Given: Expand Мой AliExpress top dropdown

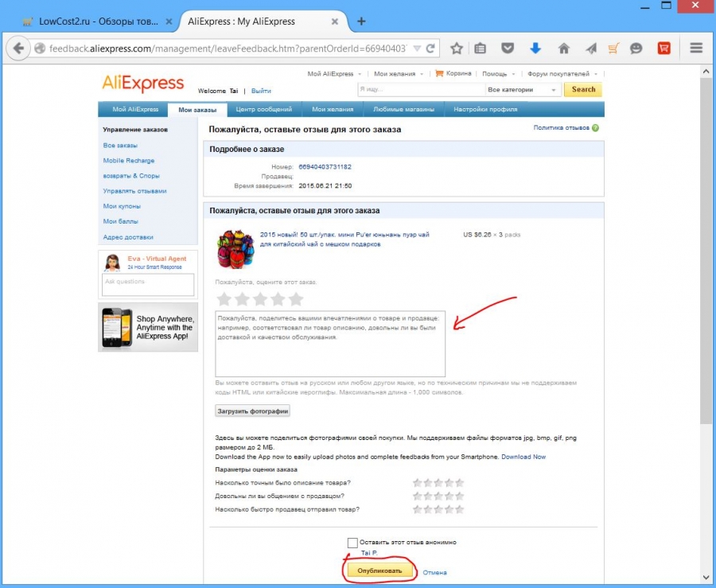Looking at the screenshot, I should click(x=360, y=74).
